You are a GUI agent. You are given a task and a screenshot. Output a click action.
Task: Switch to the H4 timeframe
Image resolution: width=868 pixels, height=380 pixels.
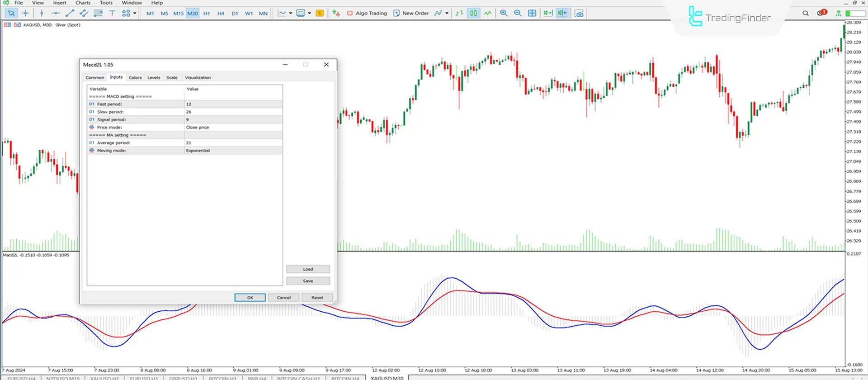click(x=221, y=13)
